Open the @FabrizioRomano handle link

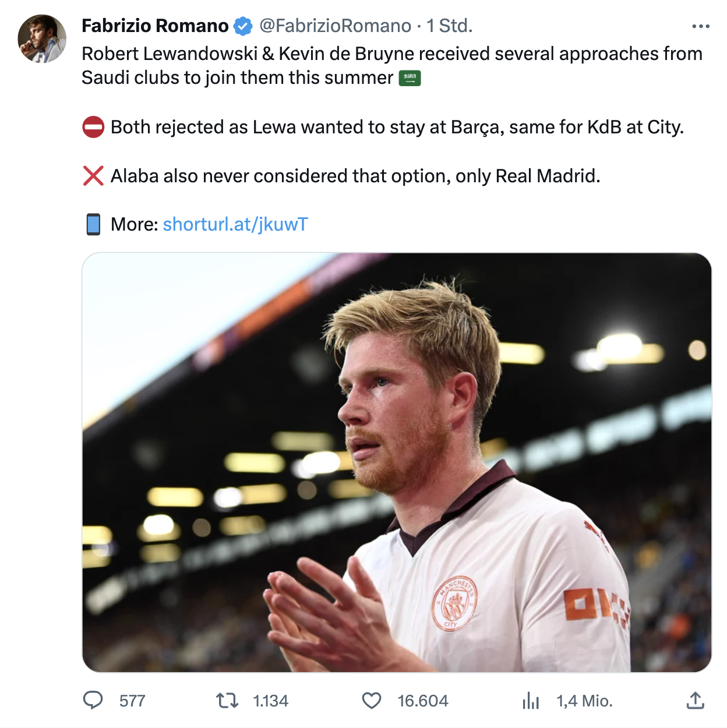coord(335,26)
